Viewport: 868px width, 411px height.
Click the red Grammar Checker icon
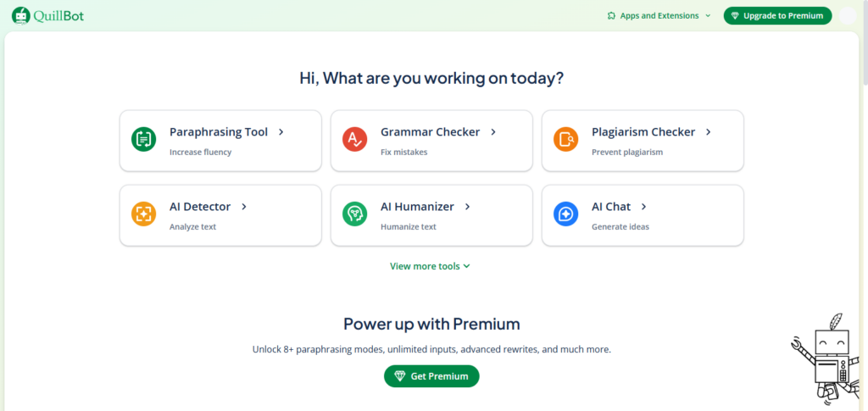coord(354,139)
